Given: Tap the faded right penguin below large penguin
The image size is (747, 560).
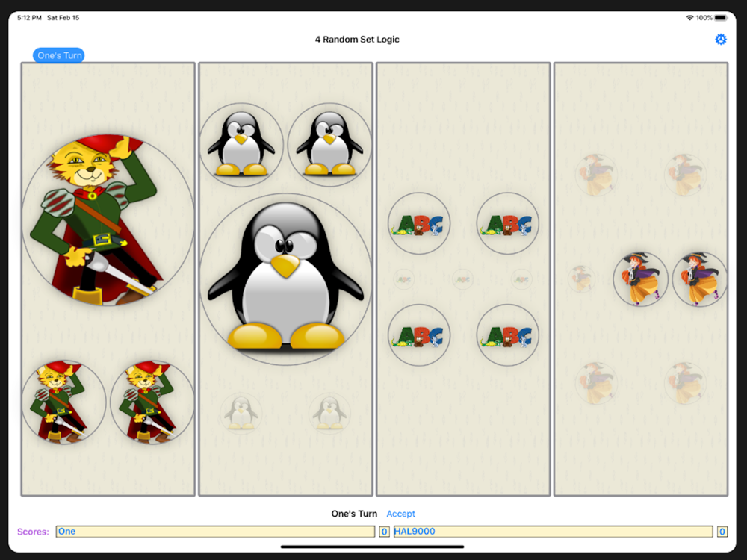Looking at the screenshot, I should pyautogui.click(x=329, y=414).
